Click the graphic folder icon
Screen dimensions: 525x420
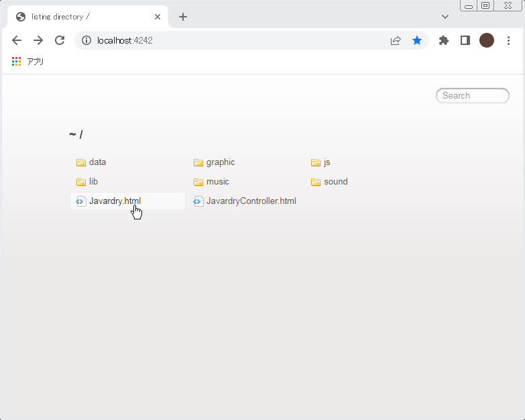(x=198, y=162)
